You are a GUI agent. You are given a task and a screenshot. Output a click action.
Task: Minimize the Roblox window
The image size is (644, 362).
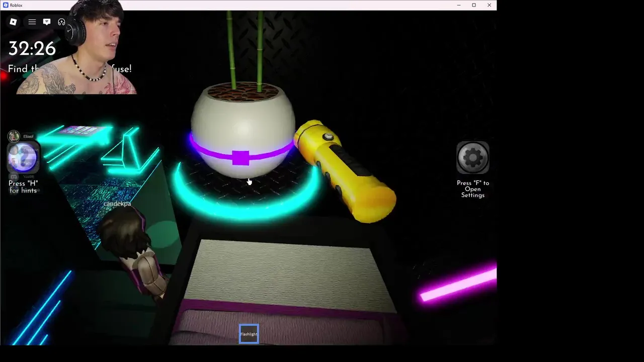pyautogui.click(x=458, y=5)
